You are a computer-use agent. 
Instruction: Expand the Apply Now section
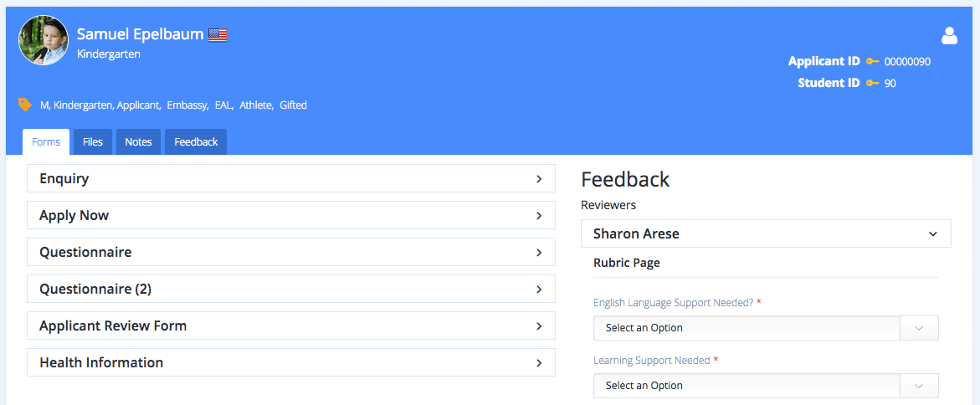click(x=290, y=215)
